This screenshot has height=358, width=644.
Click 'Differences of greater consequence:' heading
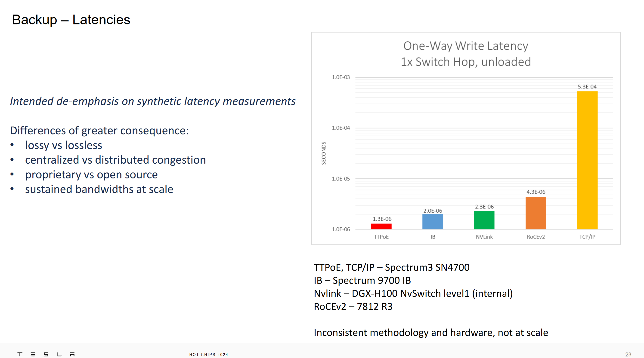[99, 131]
